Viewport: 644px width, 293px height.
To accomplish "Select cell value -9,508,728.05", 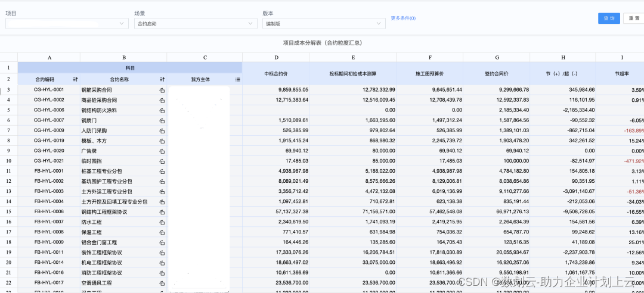I will tap(563, 212).
